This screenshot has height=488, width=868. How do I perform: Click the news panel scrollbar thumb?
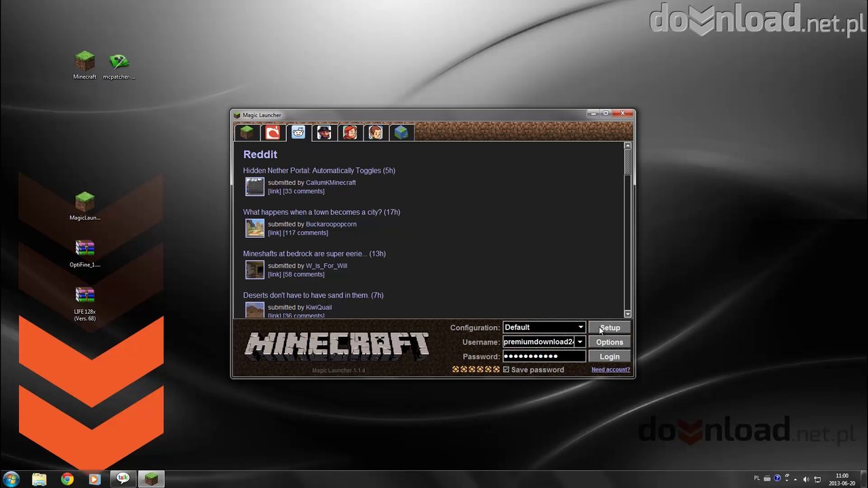tap(627, 162)
